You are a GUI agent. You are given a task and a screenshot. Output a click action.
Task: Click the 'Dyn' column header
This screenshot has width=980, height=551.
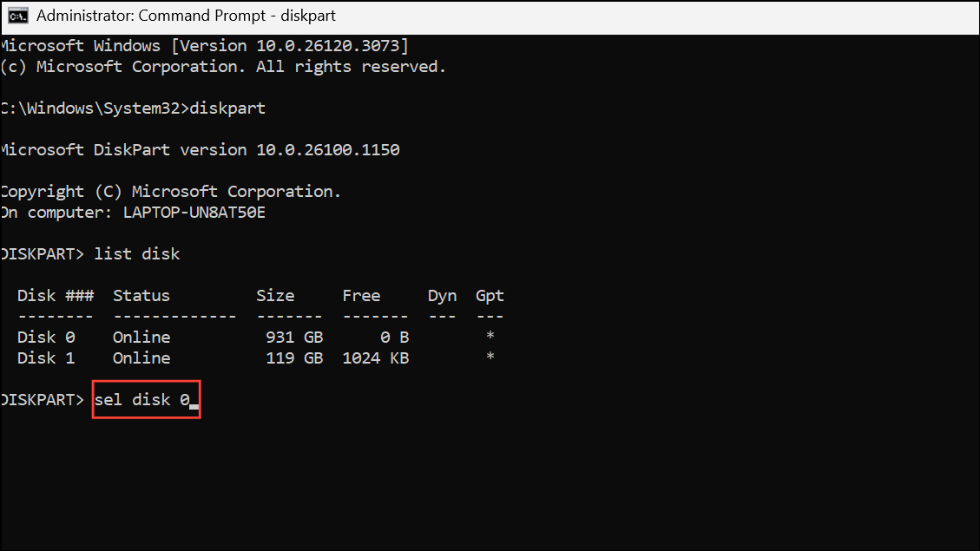click(x=442, y=296)
